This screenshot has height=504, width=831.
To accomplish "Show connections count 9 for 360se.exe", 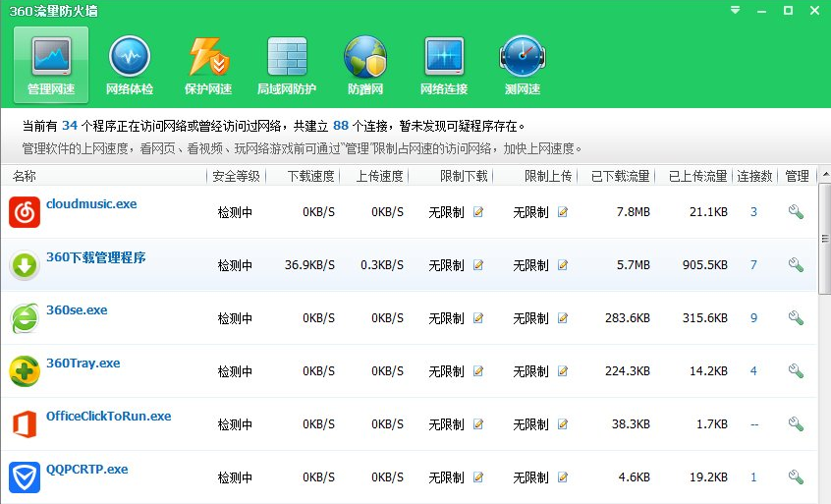I will (753, 318).
